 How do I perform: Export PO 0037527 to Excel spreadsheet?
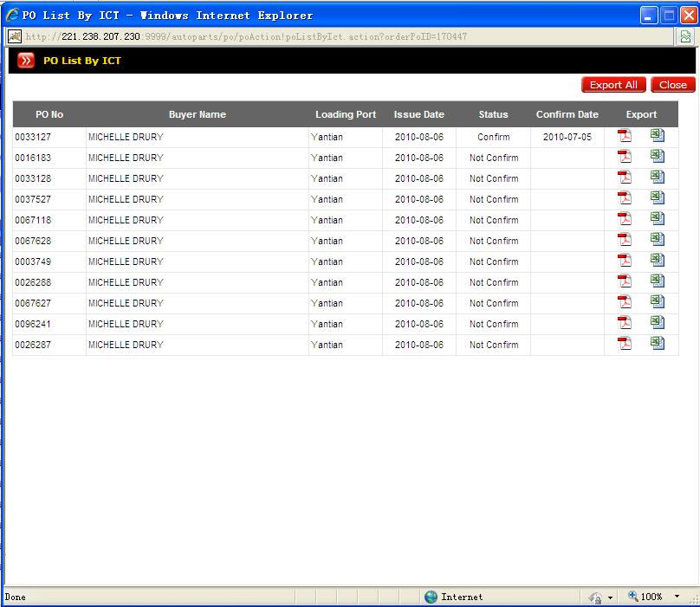coord(658,198)
